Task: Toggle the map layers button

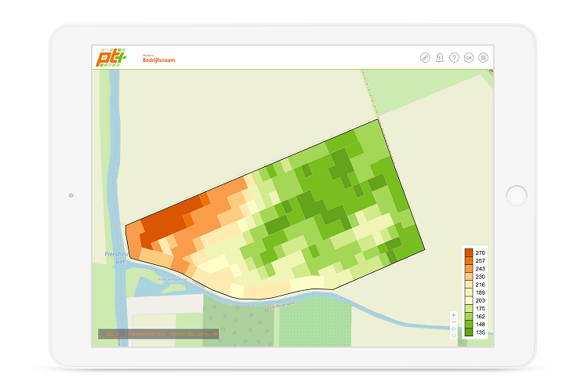Action: tap(454, 329)
